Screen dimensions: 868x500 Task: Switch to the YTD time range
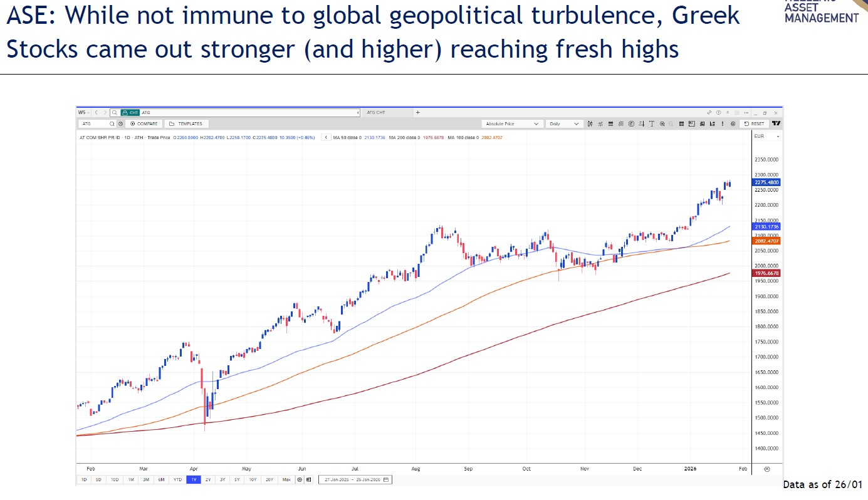coord(178,480)
